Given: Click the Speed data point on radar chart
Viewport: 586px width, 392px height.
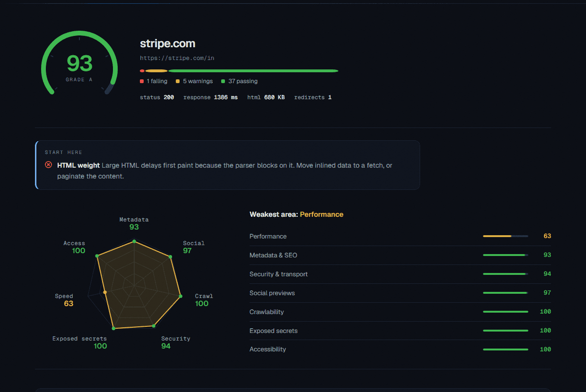Looking at the screenshot, I should (105, 292).
